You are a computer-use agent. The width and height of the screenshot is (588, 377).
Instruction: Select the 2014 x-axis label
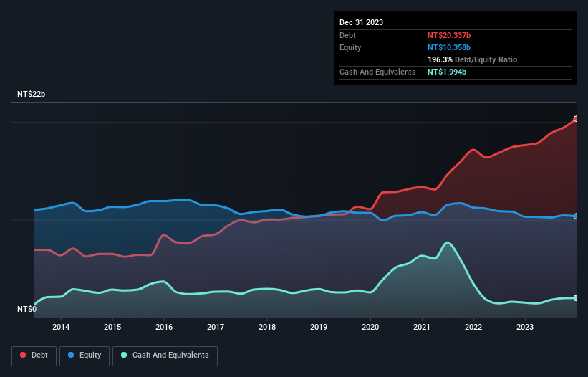click(61, 327)
